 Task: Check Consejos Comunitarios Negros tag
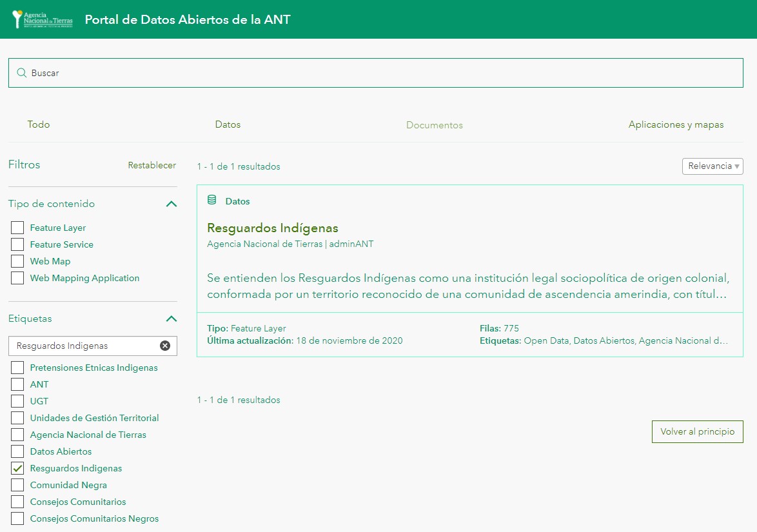(17, 518)
